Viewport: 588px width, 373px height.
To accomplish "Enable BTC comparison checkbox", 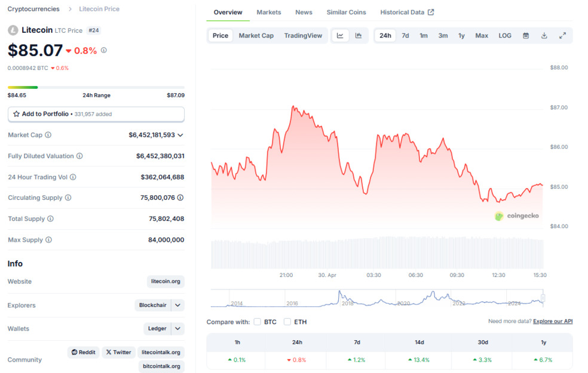I will pyautogui.click(x=257, y=322).
